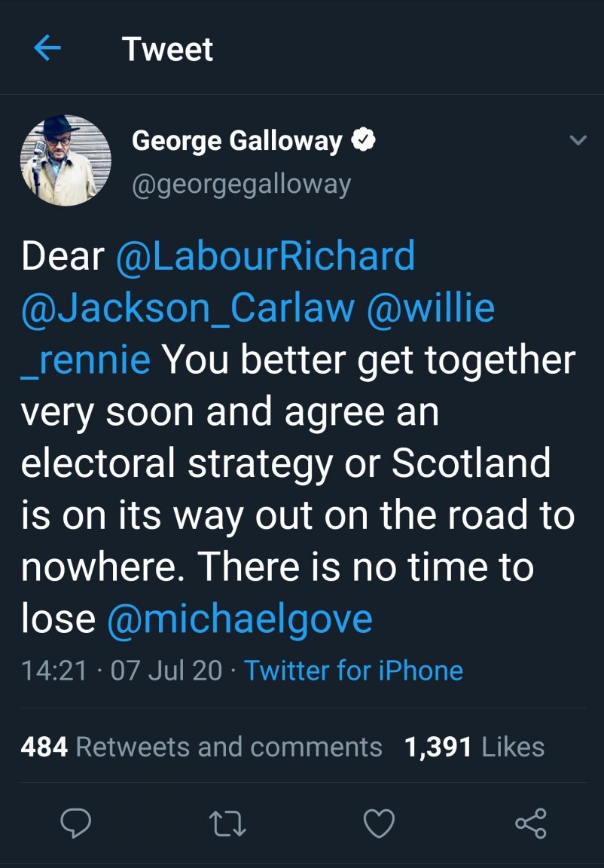Reply to the tweet via speech bubble icon
604x868 pixels.
coord(75,824)
